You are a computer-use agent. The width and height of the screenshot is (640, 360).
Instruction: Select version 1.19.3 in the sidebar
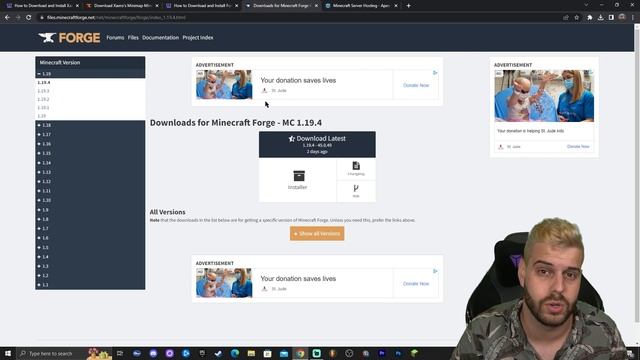[43, 91]
